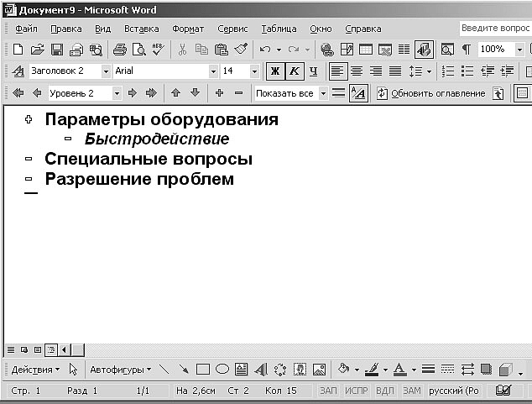532x404 pixels.
Task: Open an existing file icon
Action: point(37,50)
